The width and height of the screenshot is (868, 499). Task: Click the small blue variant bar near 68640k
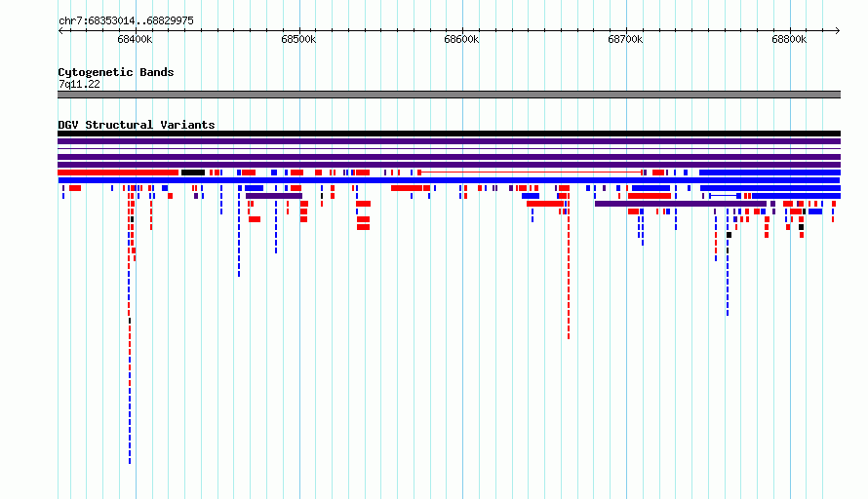[x=531, y=196]
